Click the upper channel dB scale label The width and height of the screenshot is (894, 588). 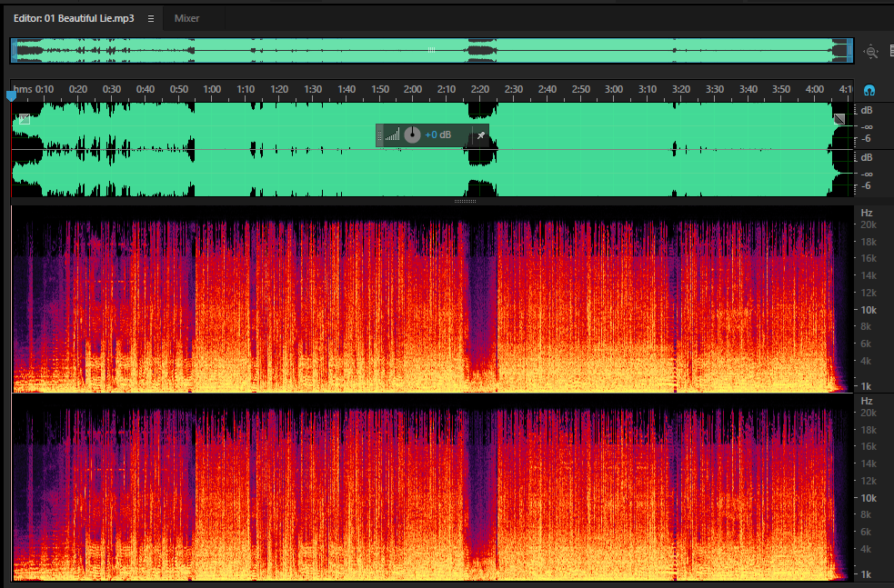(x=867, y=111)
